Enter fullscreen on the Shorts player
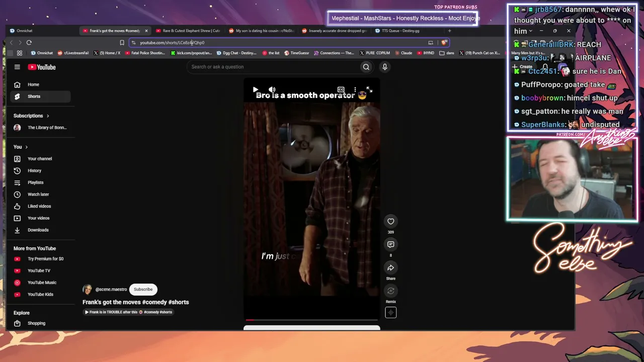Viewport: 644px width, 362px height. [369, 89]
